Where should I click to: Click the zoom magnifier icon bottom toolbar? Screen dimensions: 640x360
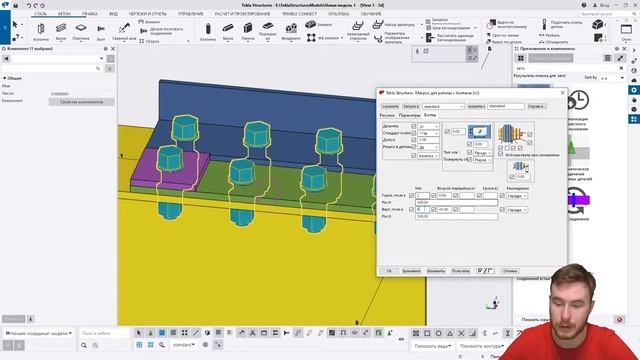[84, 345]
